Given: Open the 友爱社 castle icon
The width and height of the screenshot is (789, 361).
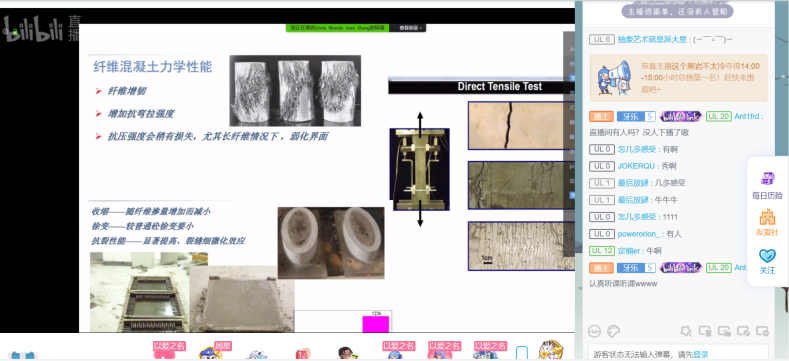Looking at the screenshot, I should pyautogui.click(x=767, y=222).
